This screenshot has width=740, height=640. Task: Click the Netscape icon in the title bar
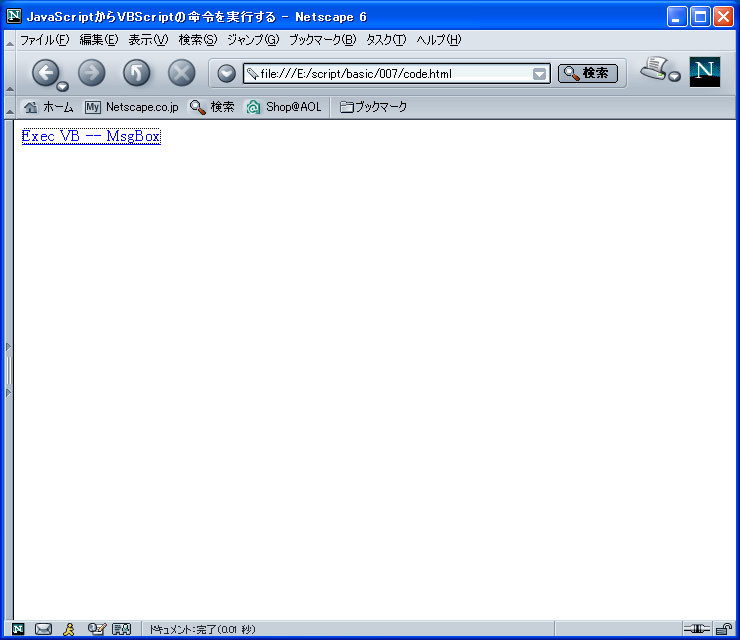[x=14, y=16]
